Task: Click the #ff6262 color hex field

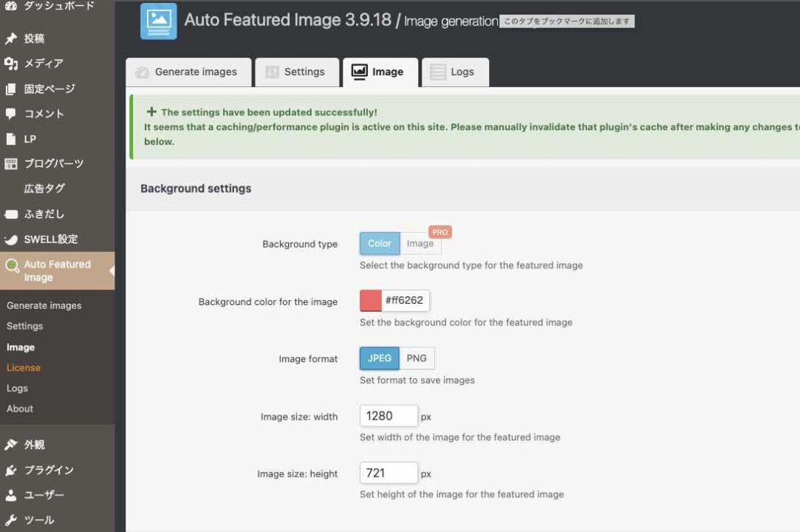Action: tap(406, 301)
